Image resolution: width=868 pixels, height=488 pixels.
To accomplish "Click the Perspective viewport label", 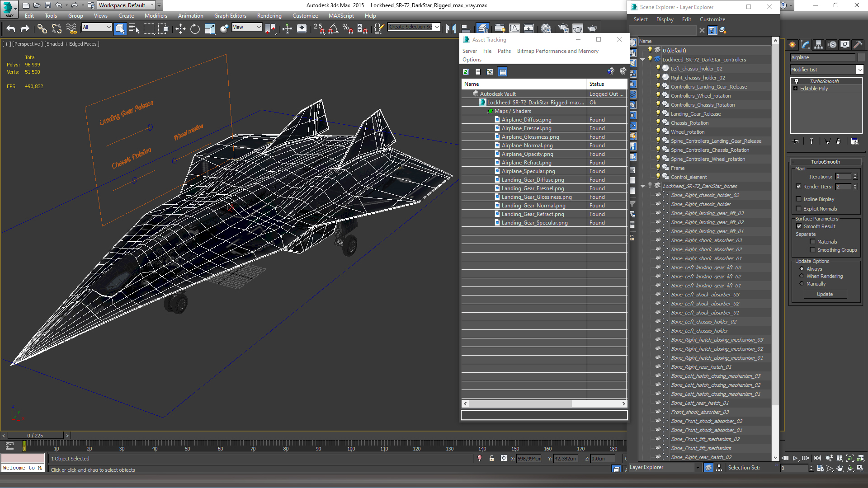I will (27, 44).
